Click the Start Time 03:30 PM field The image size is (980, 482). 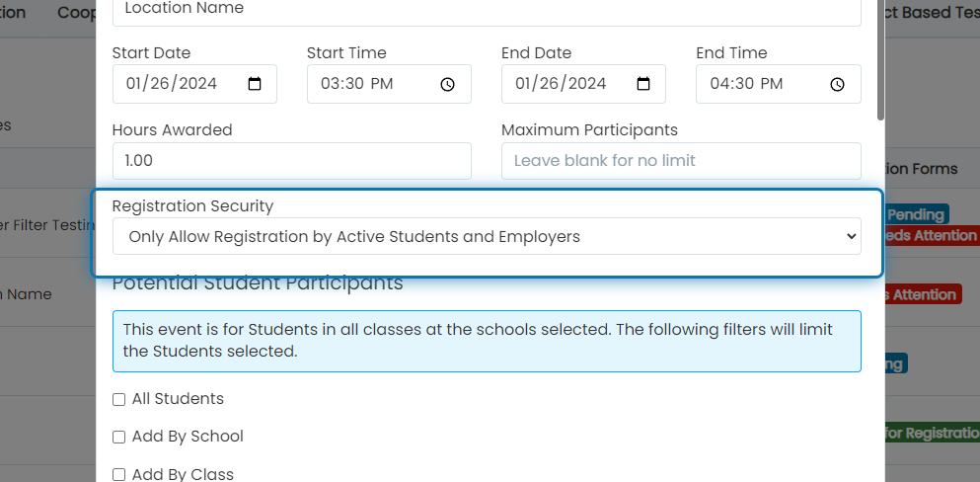[x=389, y=84]
